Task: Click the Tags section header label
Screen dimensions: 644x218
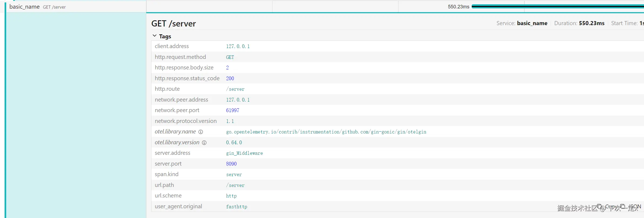Action: pos(165,36)
